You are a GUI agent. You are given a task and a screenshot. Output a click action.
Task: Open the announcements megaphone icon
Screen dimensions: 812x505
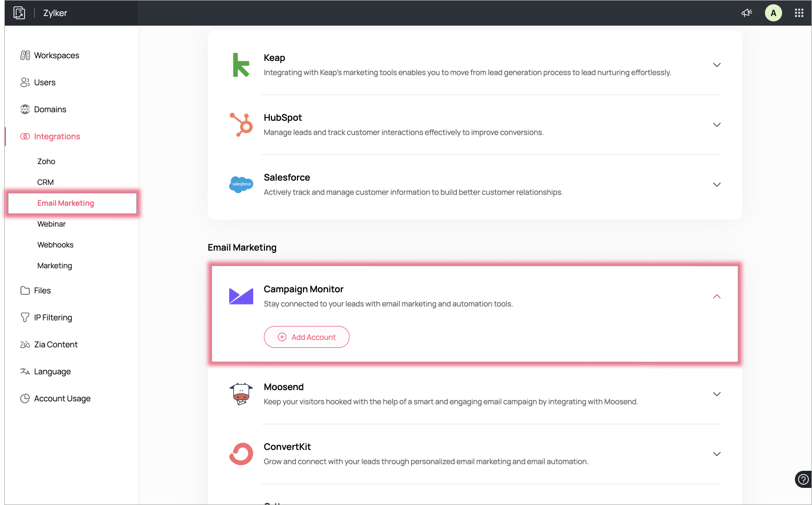click(x=747, y=13)
